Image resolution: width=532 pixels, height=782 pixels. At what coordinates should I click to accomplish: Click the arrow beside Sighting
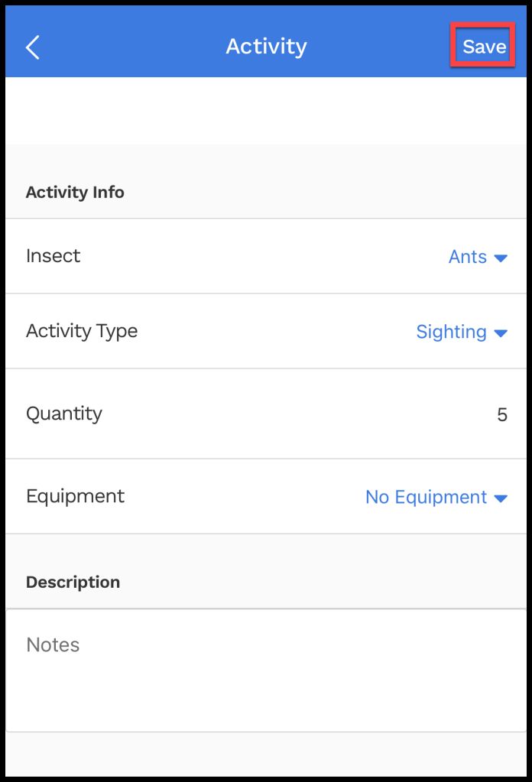501,333
